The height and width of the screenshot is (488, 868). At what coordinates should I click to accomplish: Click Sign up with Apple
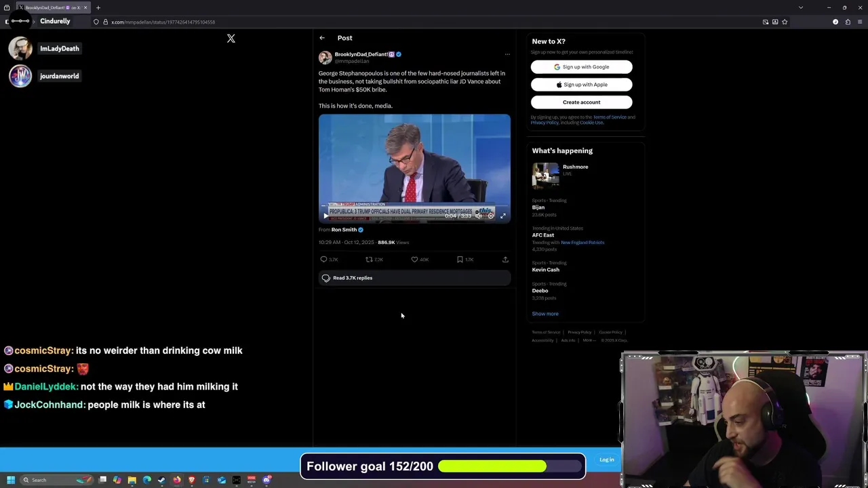click(581, 85)
